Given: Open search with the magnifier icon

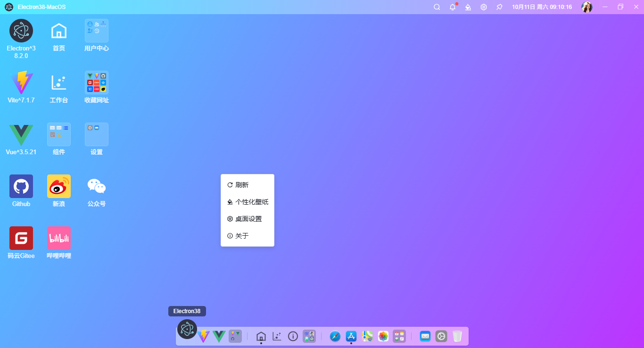Looking at the screenshot, I should pyautogui.click(x=437, y=7).
